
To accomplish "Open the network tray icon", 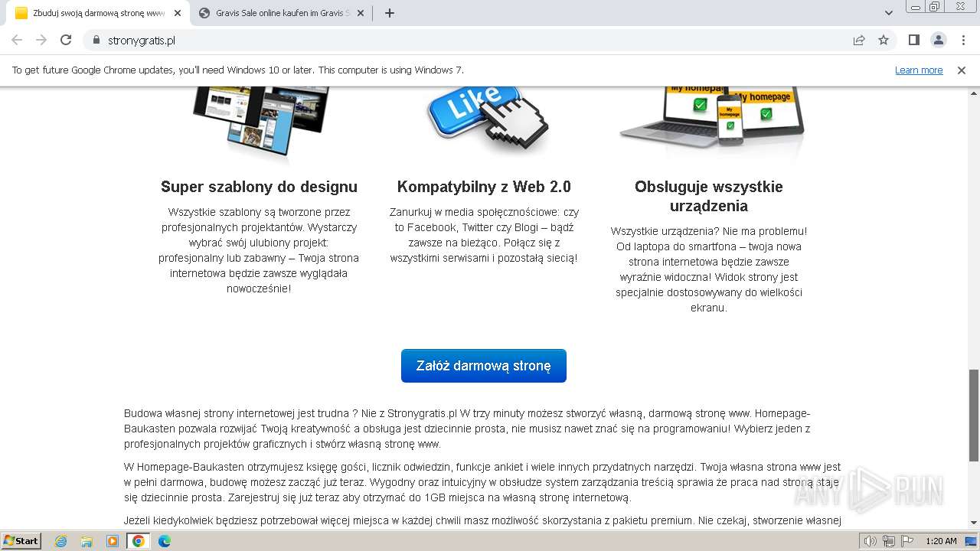I will pos(889,541).
